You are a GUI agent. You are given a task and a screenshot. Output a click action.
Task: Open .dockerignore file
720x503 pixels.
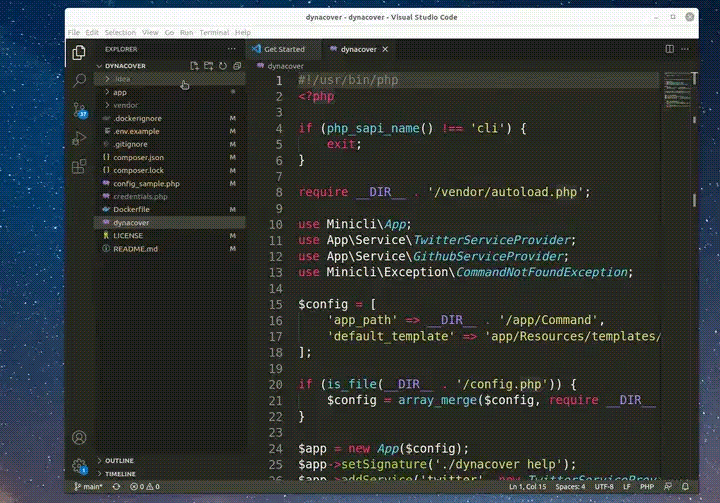[x=170, y=119]
